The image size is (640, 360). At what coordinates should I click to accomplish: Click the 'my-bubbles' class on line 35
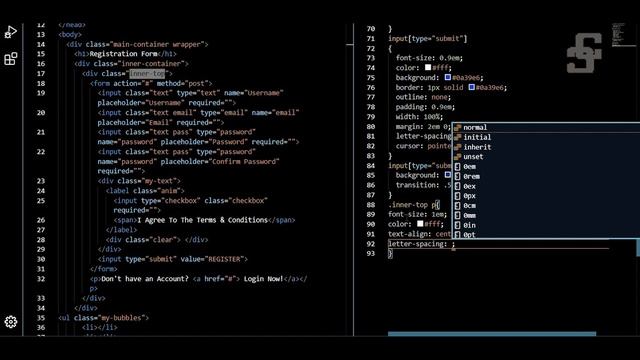(x=121, y=318)
